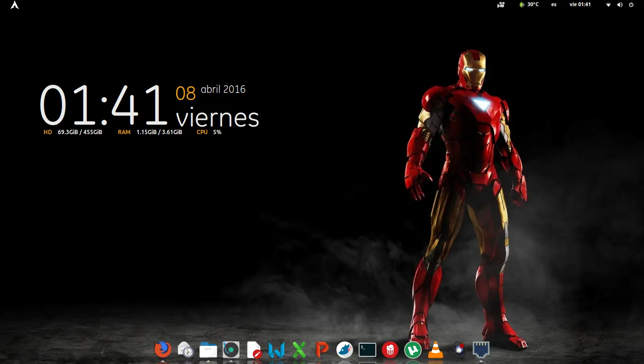The width and height of the screenshot is (644, 364).
Task: Click the HD '69.3GiB / 455GiB' value
Action: (x=80, y=132)
